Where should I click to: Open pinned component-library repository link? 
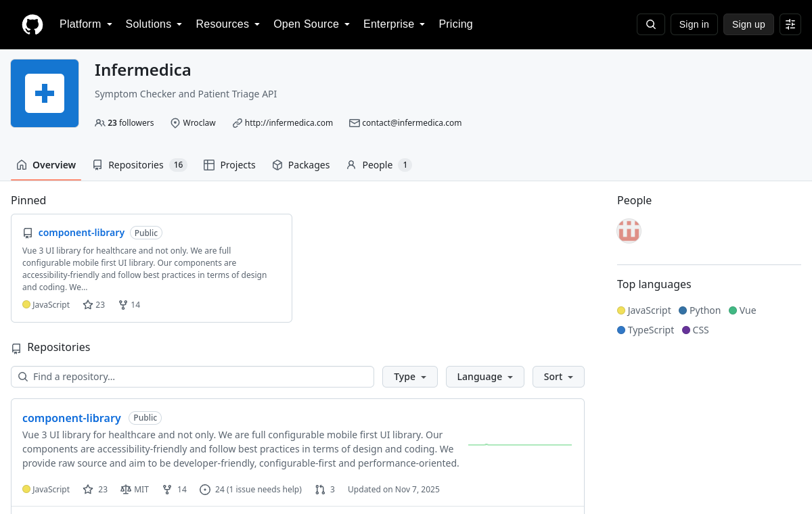coord(81,233)
